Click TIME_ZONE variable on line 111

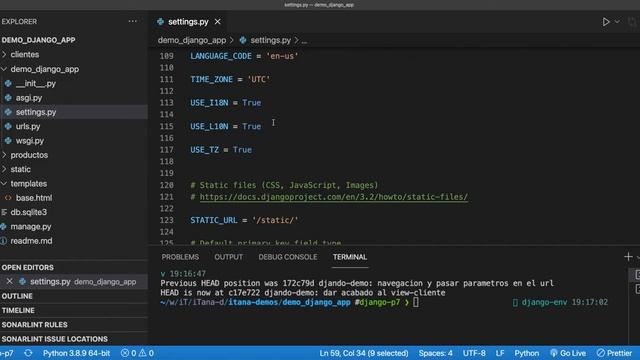coord(211,79)
